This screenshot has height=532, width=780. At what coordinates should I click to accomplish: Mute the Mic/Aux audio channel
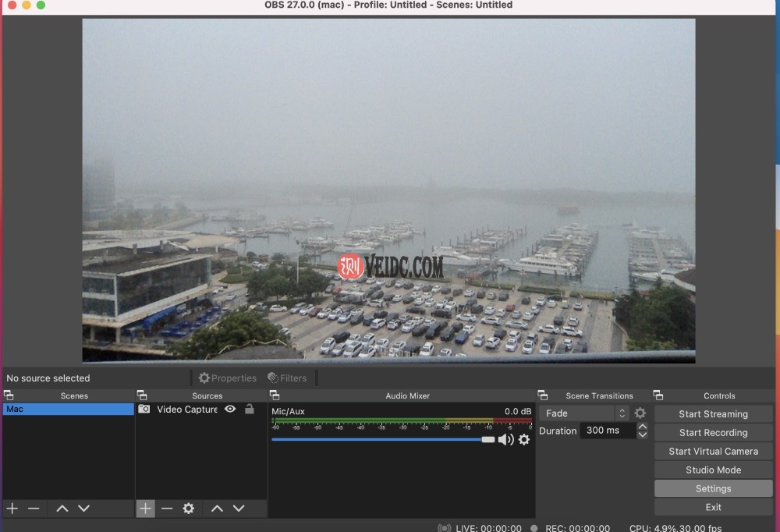point(506,439)
